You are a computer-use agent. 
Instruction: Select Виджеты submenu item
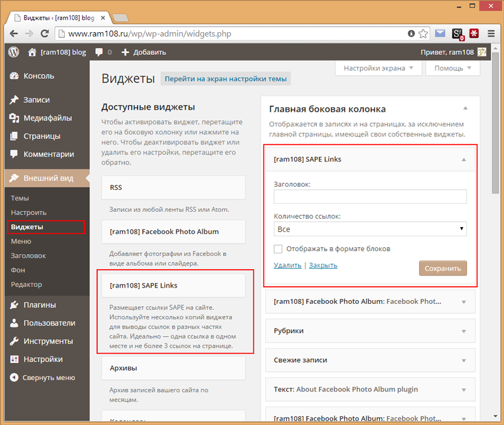pyautogui.click(x=27, y=227)
